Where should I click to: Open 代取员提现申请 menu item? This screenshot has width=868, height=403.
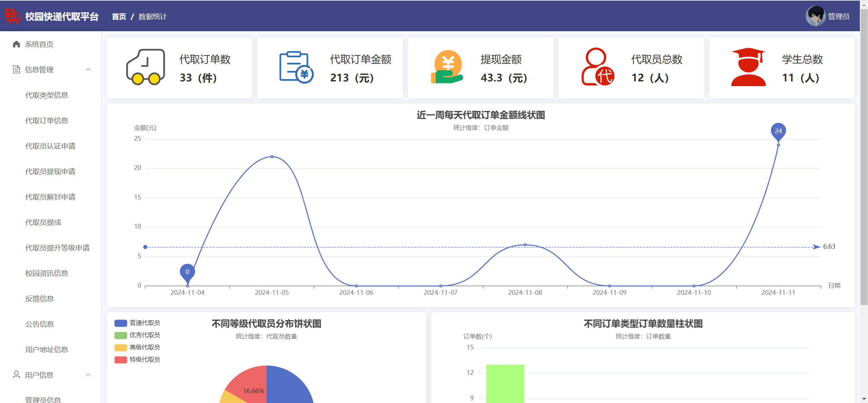(x=50, y=171)
